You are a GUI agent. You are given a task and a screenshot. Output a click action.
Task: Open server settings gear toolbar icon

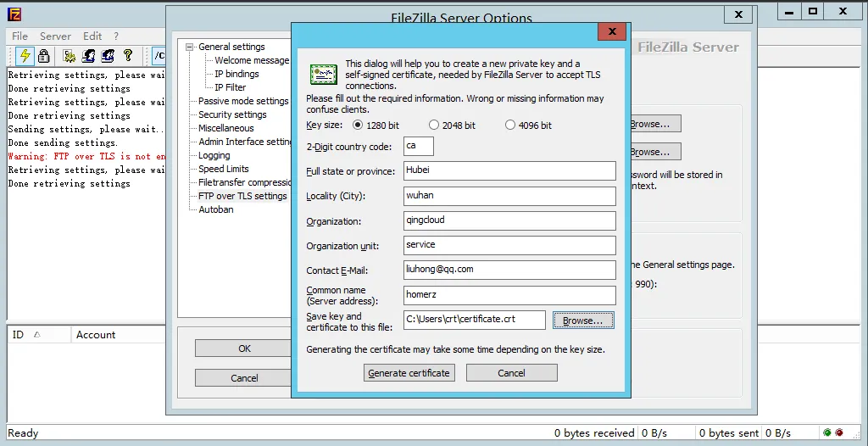click(x=69, y=55)
